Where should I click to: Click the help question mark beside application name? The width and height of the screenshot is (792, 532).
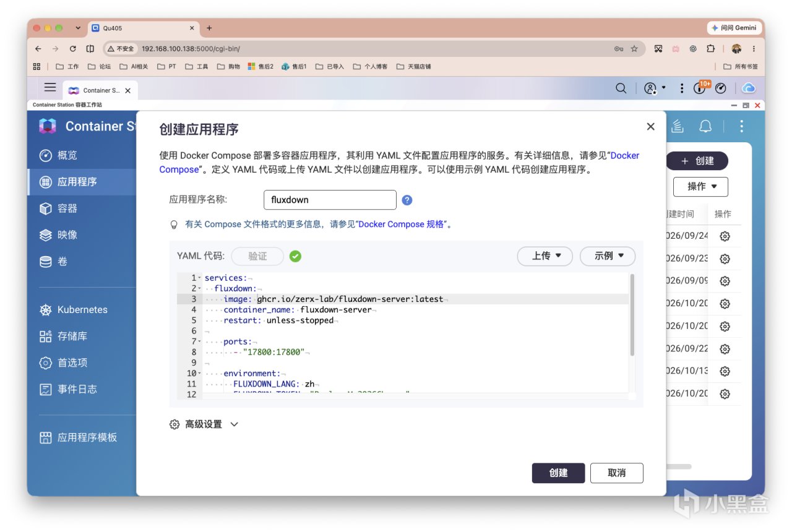click(407, 200)
